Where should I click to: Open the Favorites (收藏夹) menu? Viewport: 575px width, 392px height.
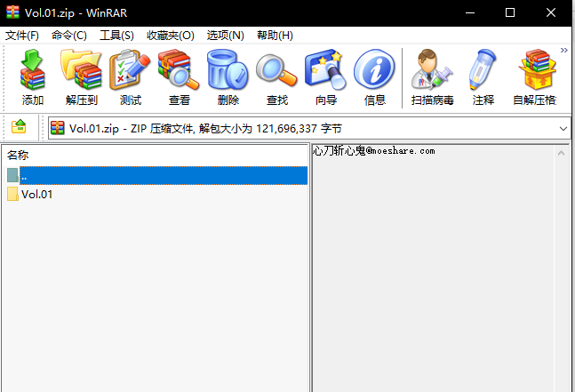(170, 36)
